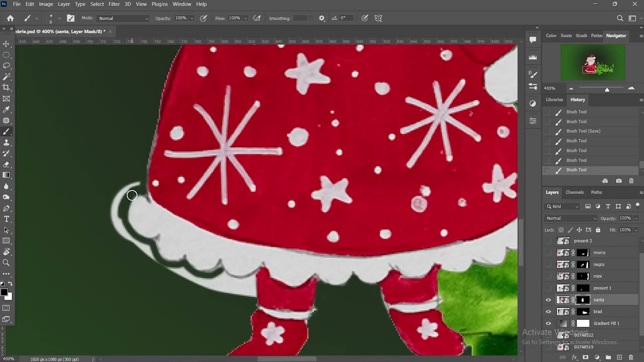Open tool preset picker arrow

coord(37,18)
